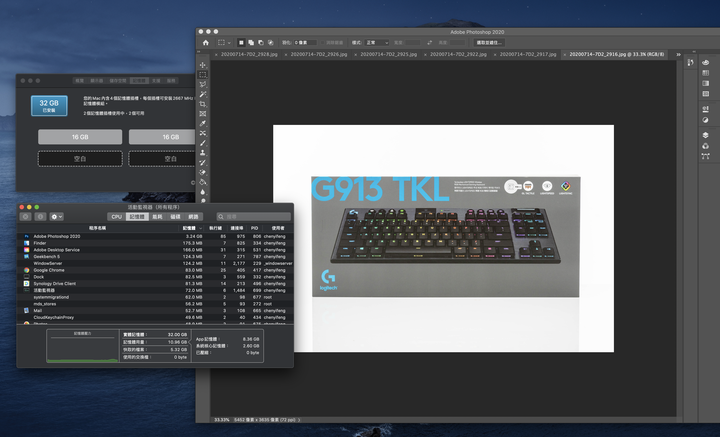Select the Paint Bucket tool
Screen dimensions: 720x437
(x=202, y=182)
